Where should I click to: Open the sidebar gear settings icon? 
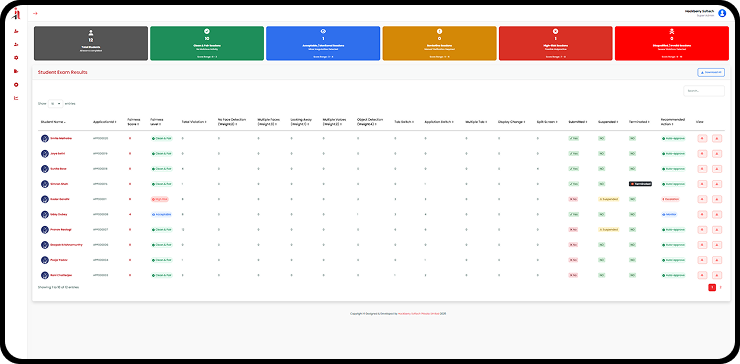pos(16,58)
